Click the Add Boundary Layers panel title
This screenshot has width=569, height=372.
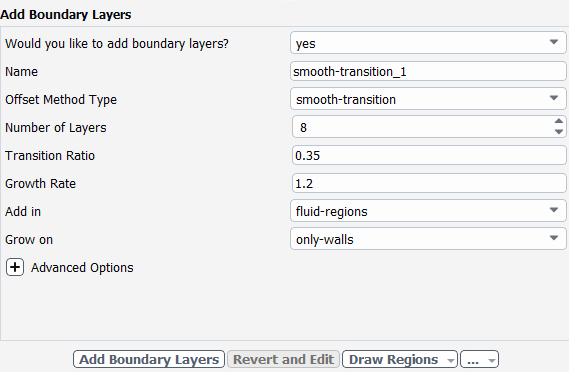[66, 15]
